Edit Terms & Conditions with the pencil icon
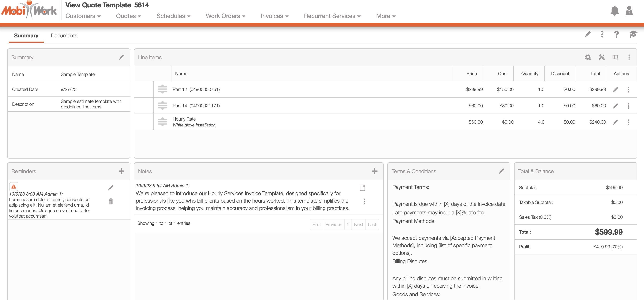Image resolution: width=644 pixels, height=300 pixels. click(x=501, y=171)
